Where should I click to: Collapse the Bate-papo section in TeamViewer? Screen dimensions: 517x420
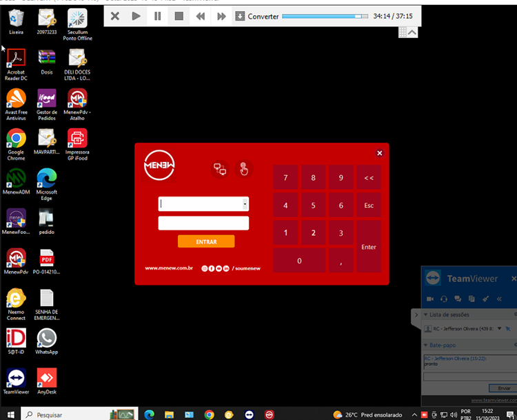(426, 345)
